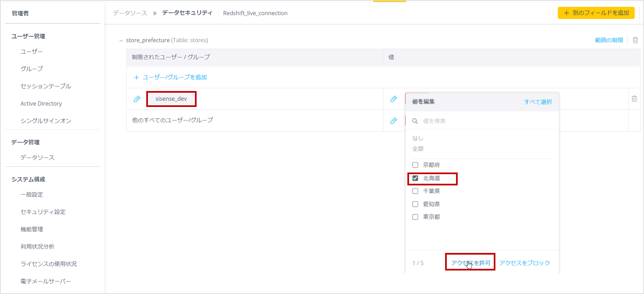Open セッションテーブル in the sidebar

46,86
